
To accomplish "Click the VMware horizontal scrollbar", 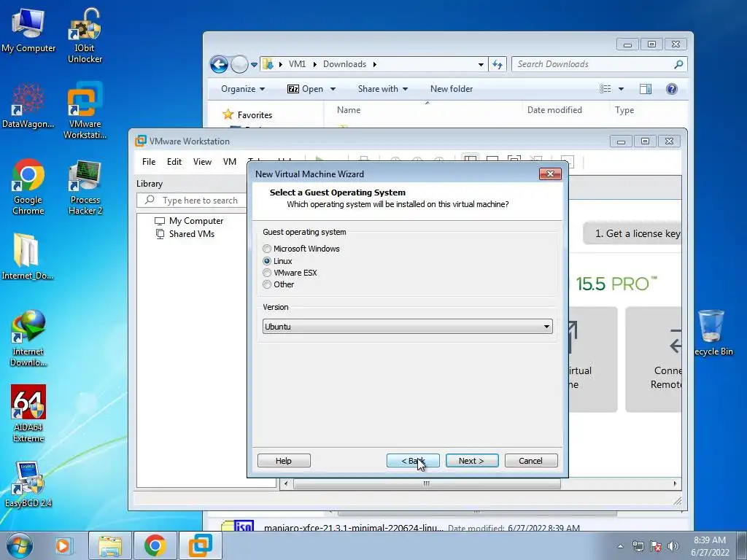I will click(x=426, y=484).
